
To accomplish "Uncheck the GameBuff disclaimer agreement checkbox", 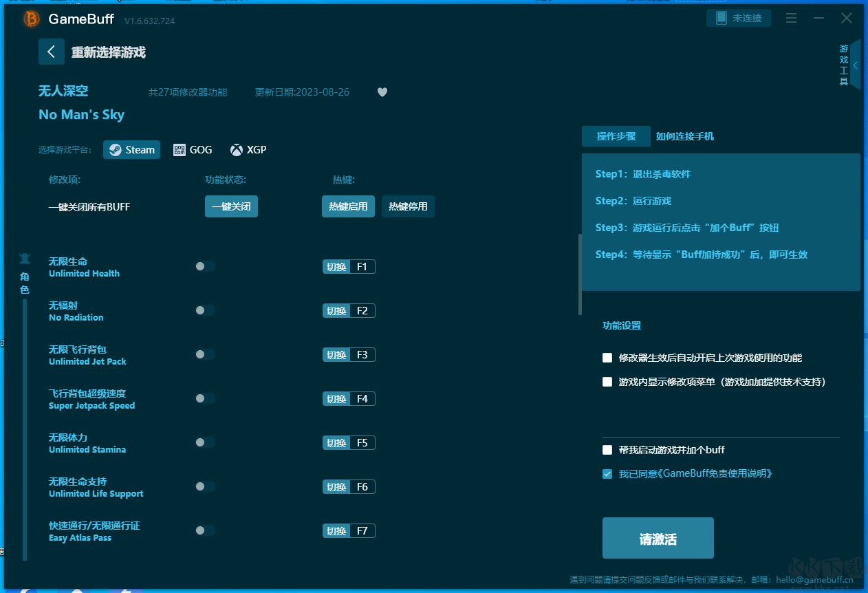I will pyautogui.click(x=607, y=474).
